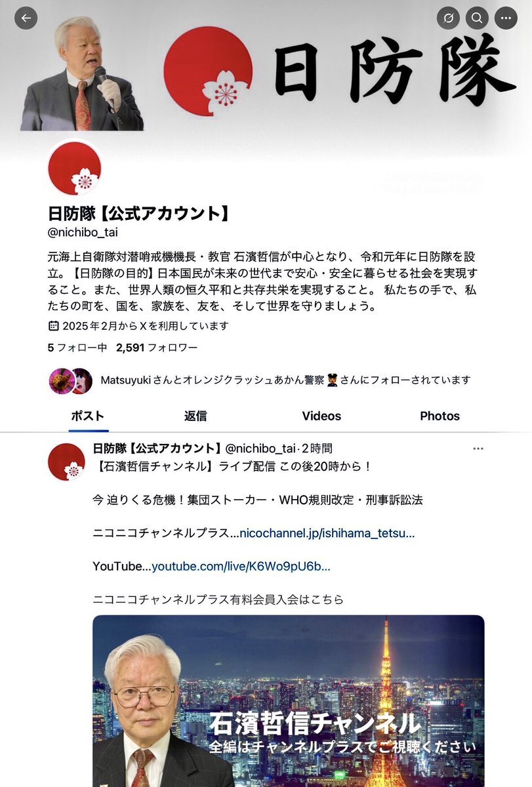532x787 pixels.
Task: View Matsuyuki mutual follower avatars
Action: point(70,380)
